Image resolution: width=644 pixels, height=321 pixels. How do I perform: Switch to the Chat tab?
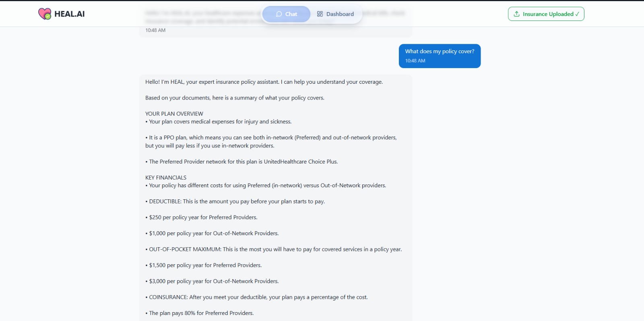[x=286, y=14]
